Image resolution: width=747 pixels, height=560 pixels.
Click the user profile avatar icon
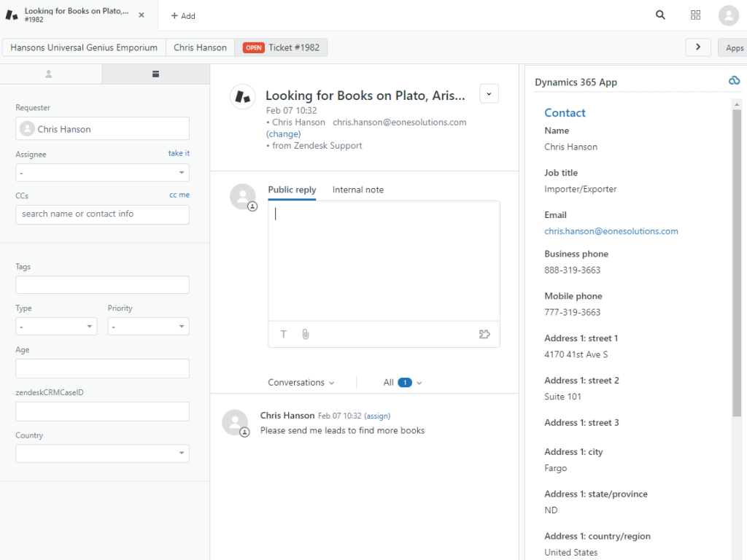728,15
